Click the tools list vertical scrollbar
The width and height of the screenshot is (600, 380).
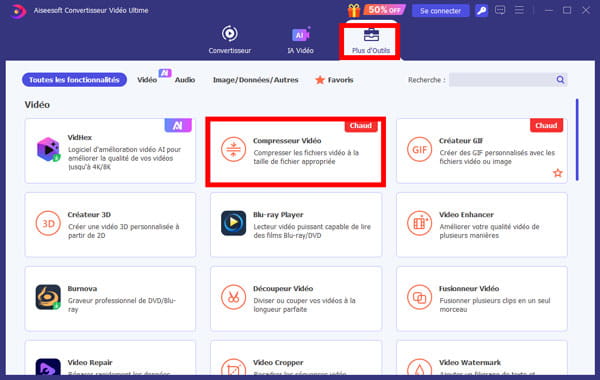tap(577, 140)
